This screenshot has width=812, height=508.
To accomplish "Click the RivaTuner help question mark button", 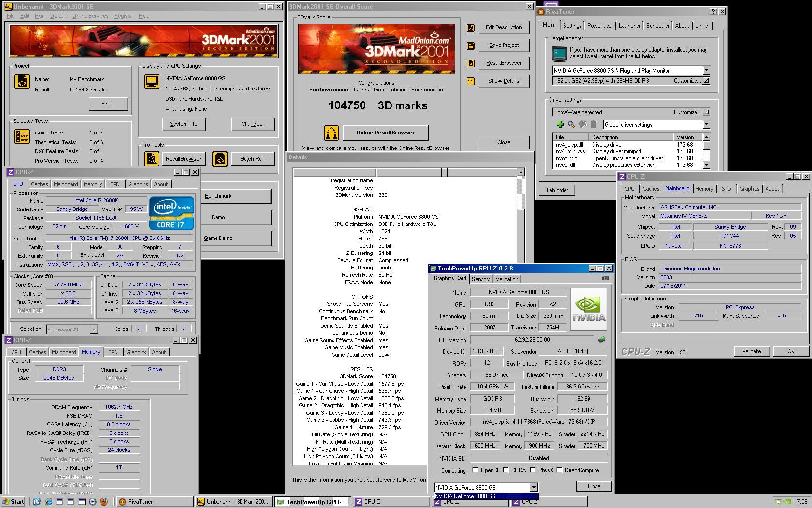I will [x=713, y=12].
